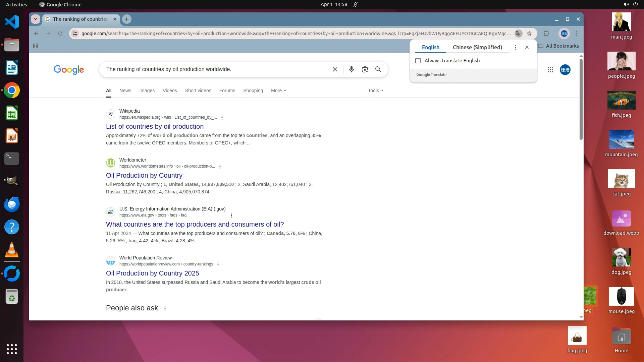Open List of countries by oil production
The image size is (644, 362).
tap(155, 126)
